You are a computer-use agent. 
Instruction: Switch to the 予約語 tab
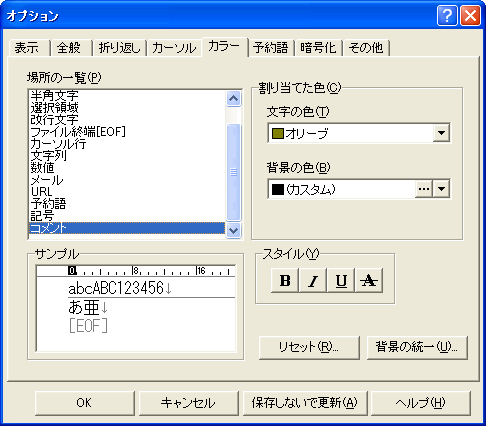pos(271,48)
